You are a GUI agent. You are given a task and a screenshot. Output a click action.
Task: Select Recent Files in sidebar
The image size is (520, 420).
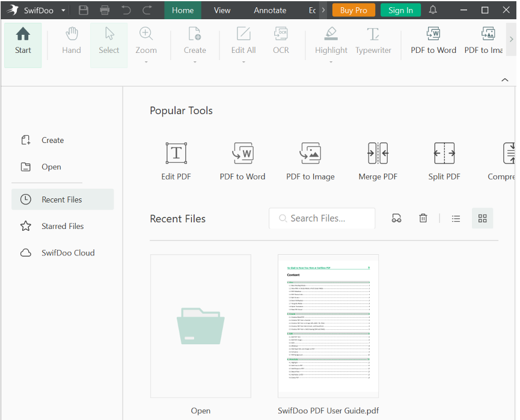(63, 199)
